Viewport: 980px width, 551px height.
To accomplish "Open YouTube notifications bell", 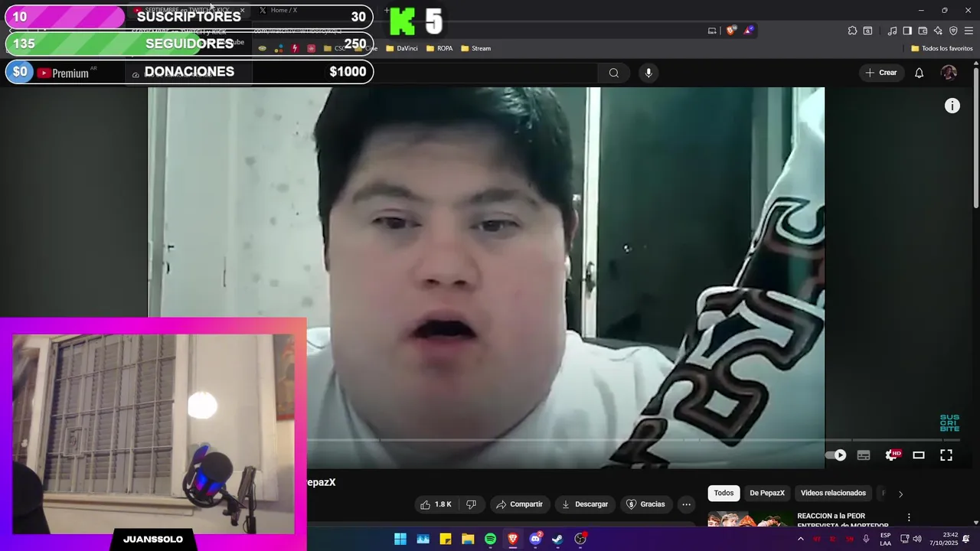I will pyautogui.click(x=919, y=73).
